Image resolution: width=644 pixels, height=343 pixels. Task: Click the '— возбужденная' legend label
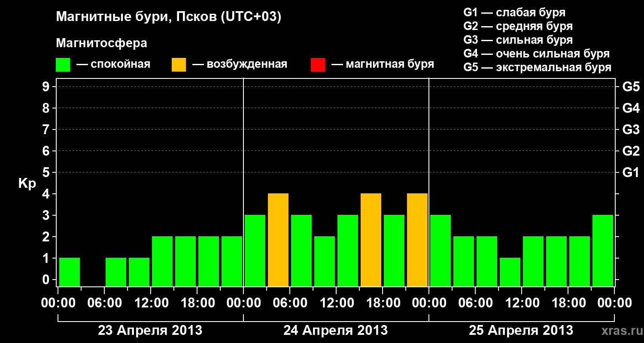coord(240,64)
